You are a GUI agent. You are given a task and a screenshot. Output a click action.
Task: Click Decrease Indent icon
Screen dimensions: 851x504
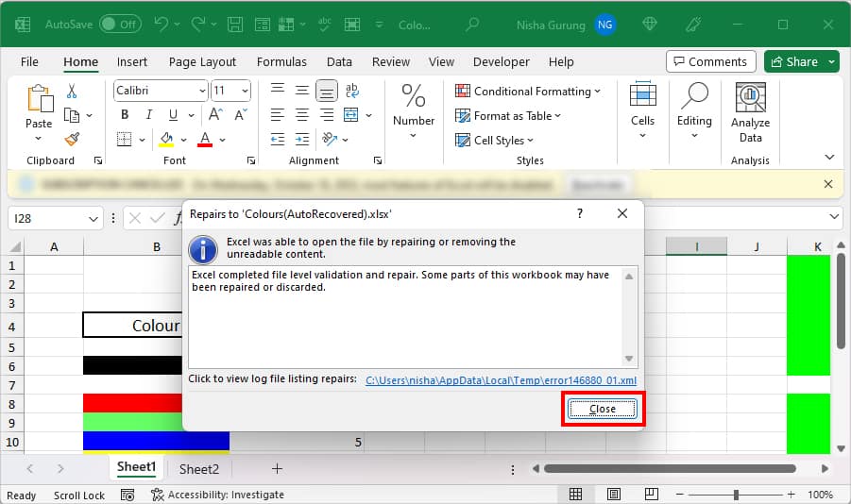pos(278,140)
